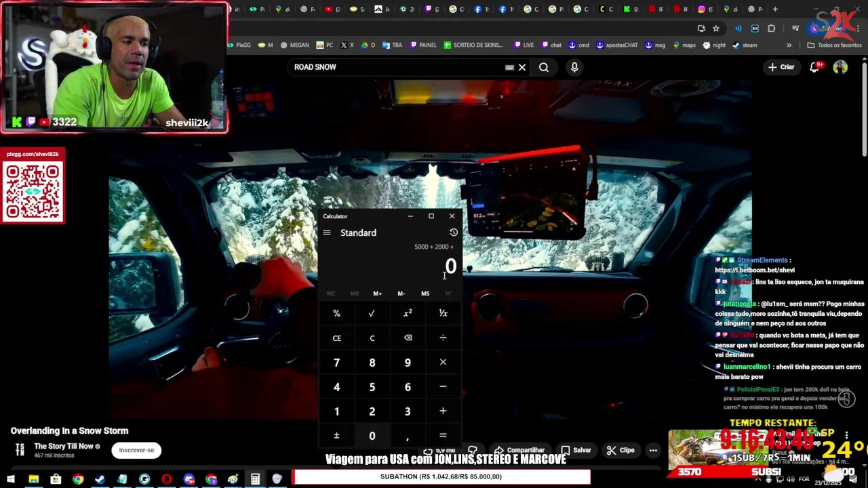The width and height of the screenshot is (868, 488).
Task: Bookmark this page with star icon
Action: click(x=716, y=28)
